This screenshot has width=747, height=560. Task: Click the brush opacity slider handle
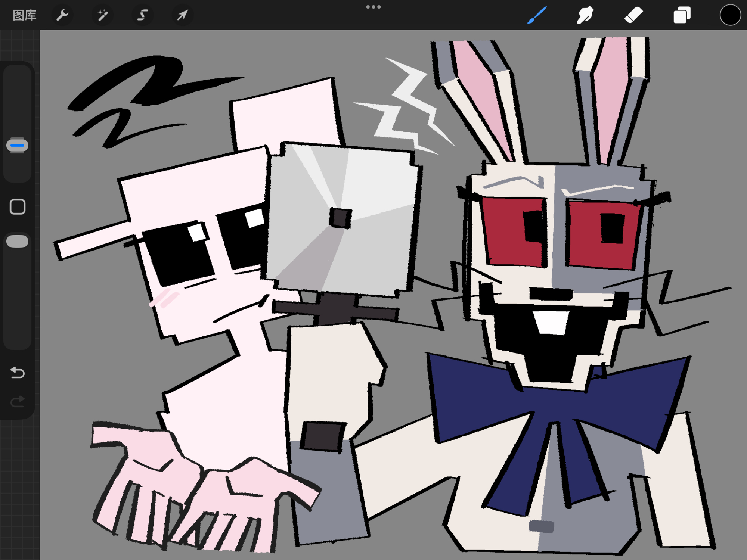pos(18,241)
